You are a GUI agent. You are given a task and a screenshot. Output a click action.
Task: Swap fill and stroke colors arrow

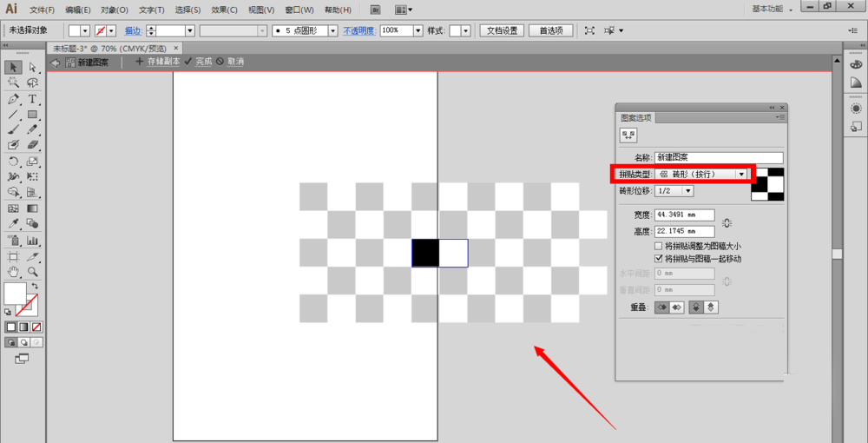35,287
